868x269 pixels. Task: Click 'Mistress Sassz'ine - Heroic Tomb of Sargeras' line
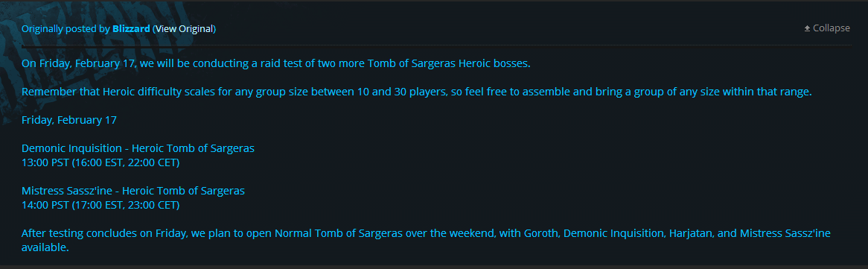(x=133, y=191)
